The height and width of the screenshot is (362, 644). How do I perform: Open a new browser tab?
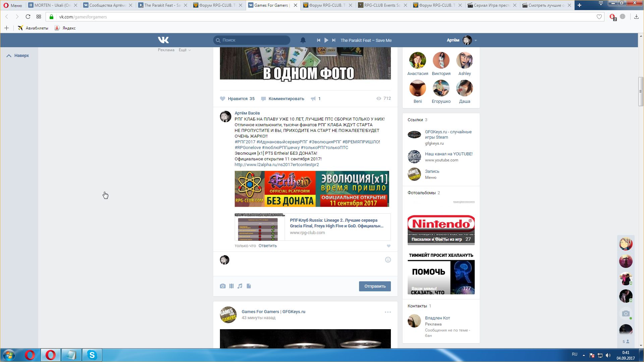click(579, 5)
